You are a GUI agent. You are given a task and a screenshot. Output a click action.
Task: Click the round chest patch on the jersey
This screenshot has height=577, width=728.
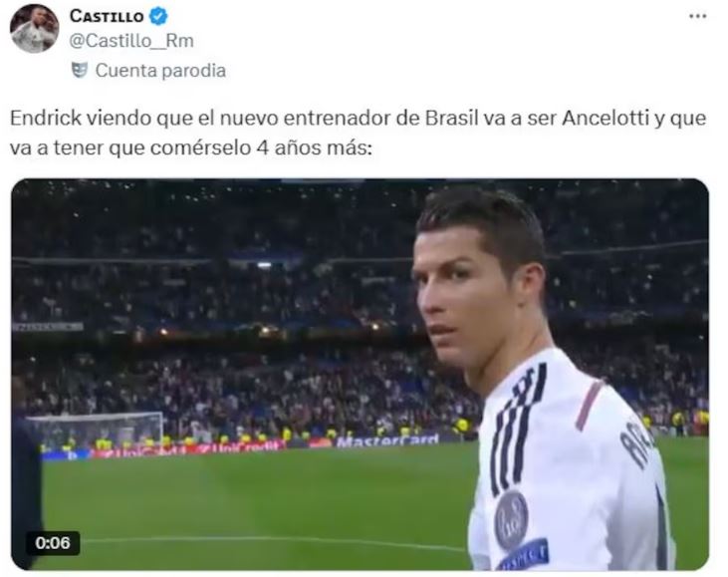point(511,519)
